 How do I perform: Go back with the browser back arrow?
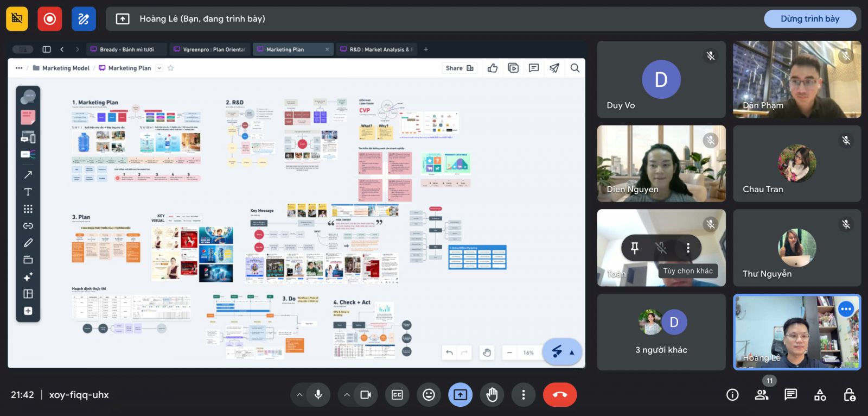pyautogui.click(x=62, y=49)
